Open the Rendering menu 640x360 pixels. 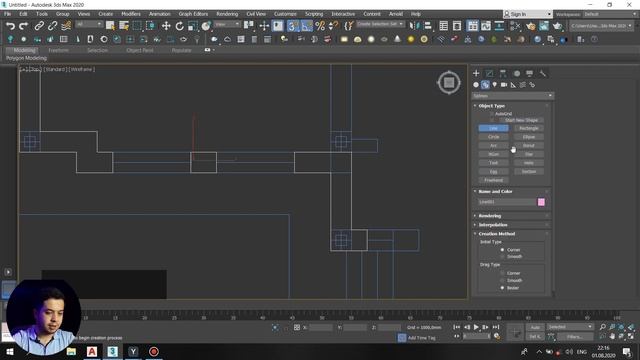pyautogui.click(x=227, y=14)
